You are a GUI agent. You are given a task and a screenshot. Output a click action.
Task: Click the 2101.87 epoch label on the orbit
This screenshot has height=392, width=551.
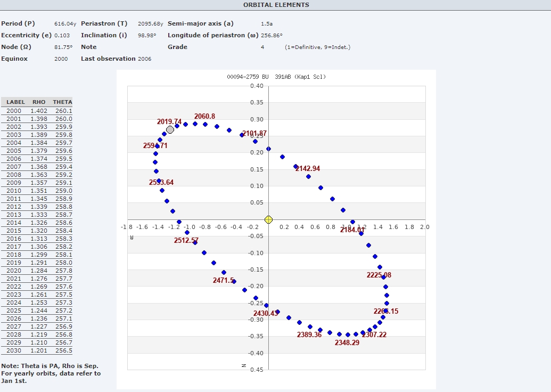[254, 133]
